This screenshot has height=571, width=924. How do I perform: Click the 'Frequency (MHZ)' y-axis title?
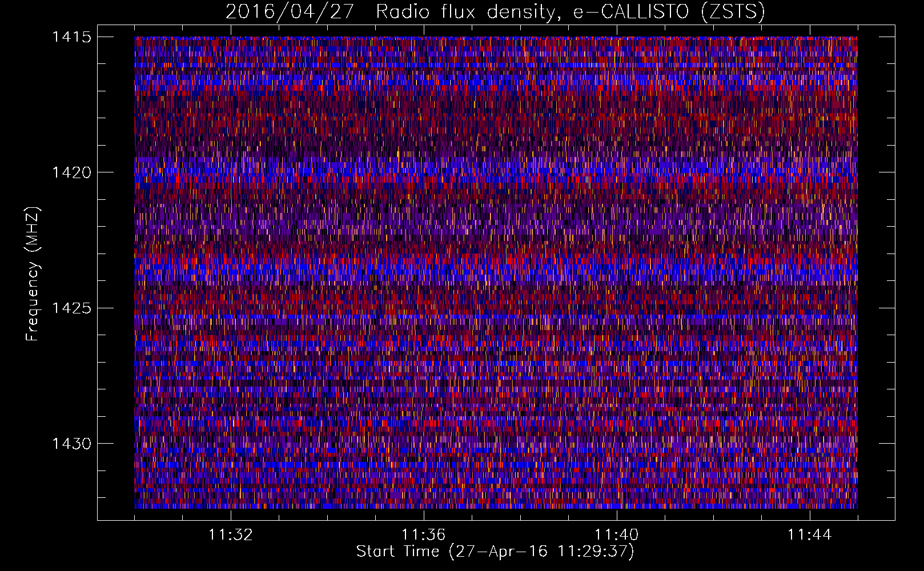pos(33,274)
